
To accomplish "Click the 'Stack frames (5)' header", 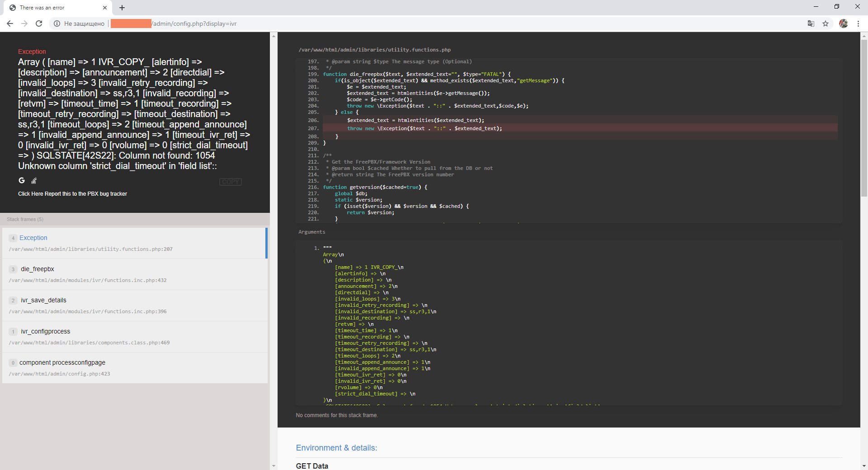I will 25,219.
